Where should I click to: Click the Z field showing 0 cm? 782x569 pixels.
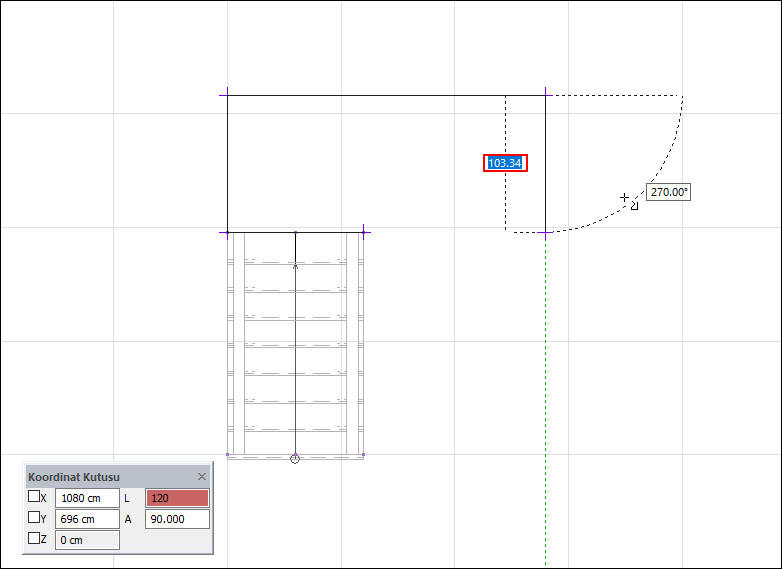pyautogui.click(x=87, y=540)
